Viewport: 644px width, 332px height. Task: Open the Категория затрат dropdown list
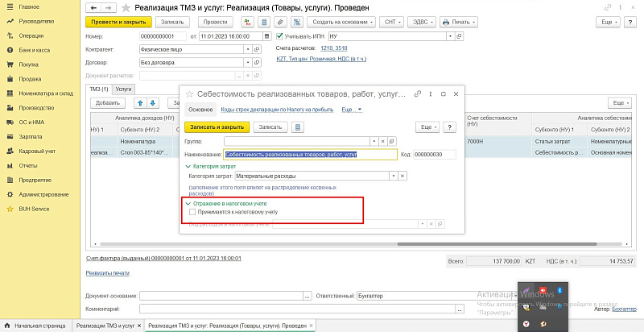pyautogui.click(x=393, y=175)
